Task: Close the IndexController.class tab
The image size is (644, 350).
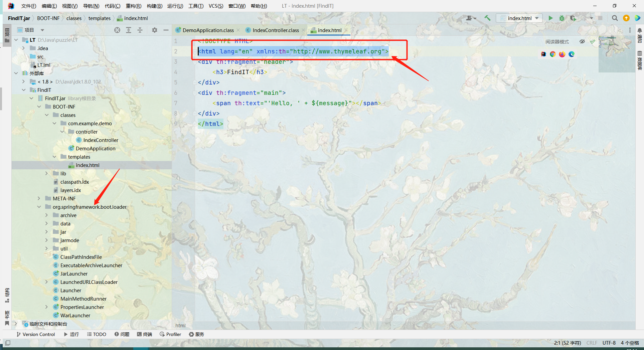Action: point(303,30)
